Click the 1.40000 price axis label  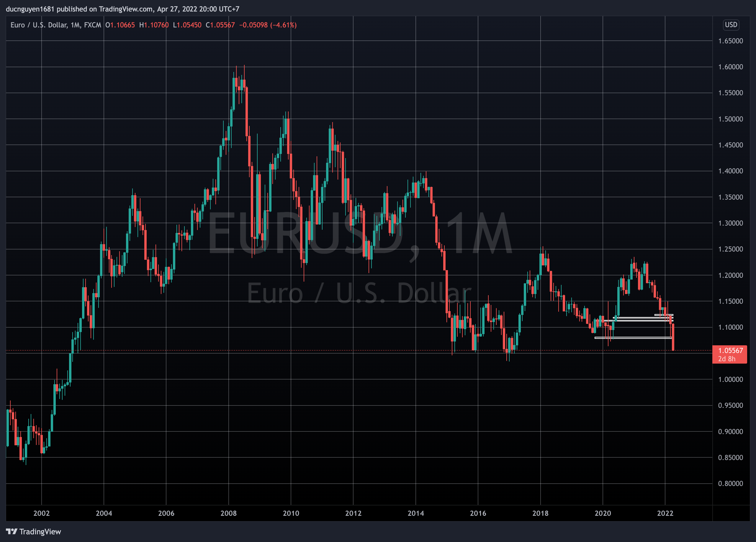730,171
